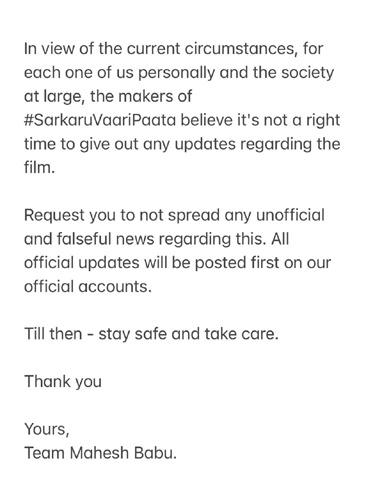Click the words 'each one of us personally'
The width and height of the screenshot is (366, 500).
[119, 73]
